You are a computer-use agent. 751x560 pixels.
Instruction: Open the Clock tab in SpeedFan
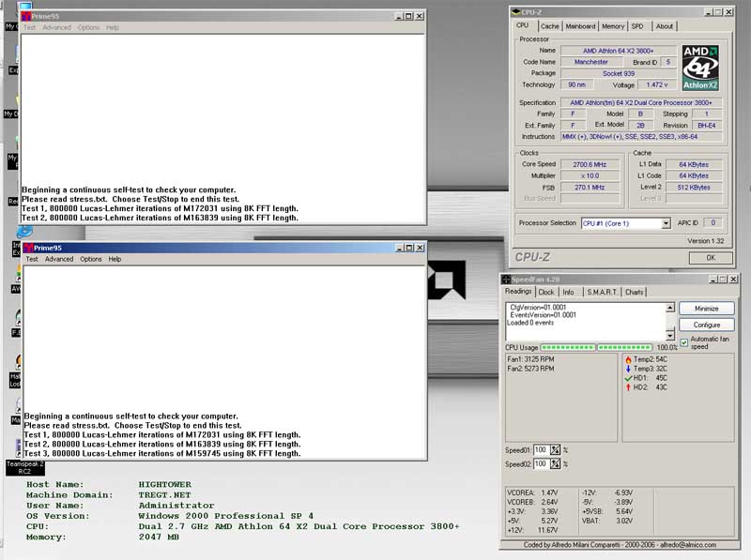(545, 292)
